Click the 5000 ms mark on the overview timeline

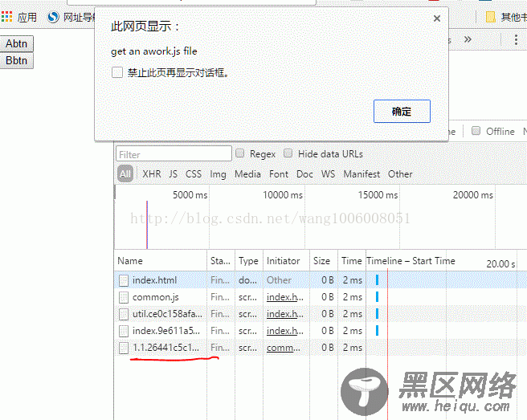pos(190,195)
